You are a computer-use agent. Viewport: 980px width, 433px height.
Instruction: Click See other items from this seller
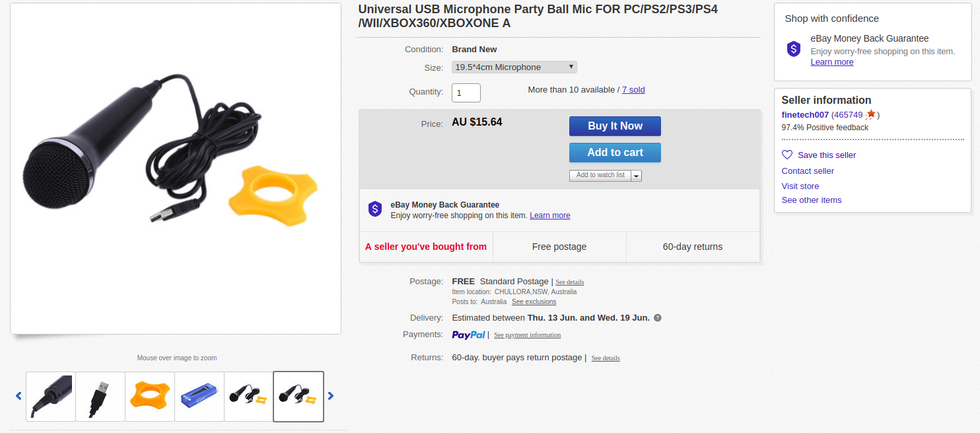click(811, 200)
